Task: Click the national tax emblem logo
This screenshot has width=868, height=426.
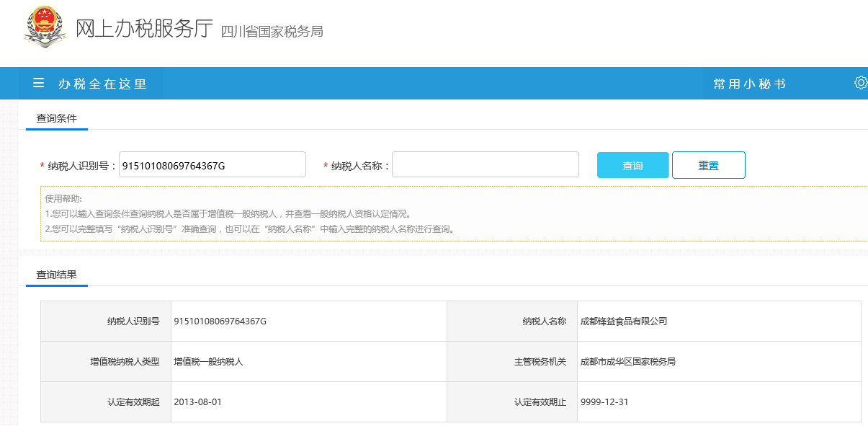Action: point(45,27)
